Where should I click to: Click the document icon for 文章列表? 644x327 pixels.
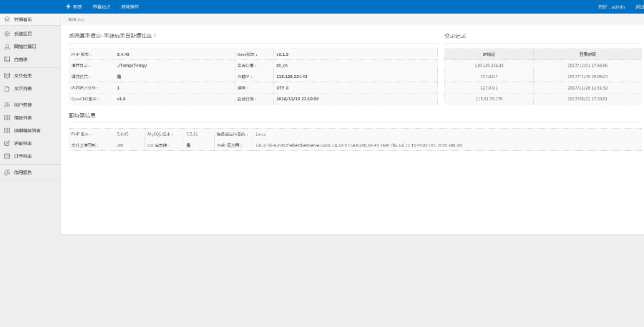(x=7, y=89)
